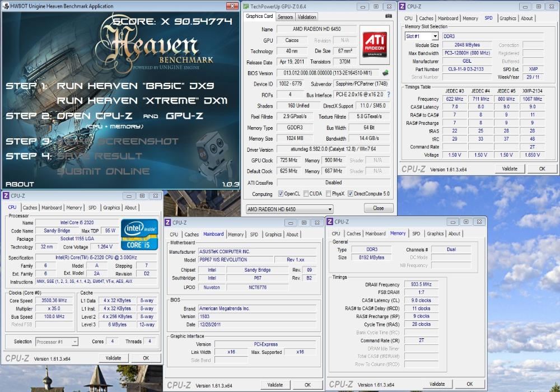Click the XMP-2134 timings column header

[x=533, y=91]
